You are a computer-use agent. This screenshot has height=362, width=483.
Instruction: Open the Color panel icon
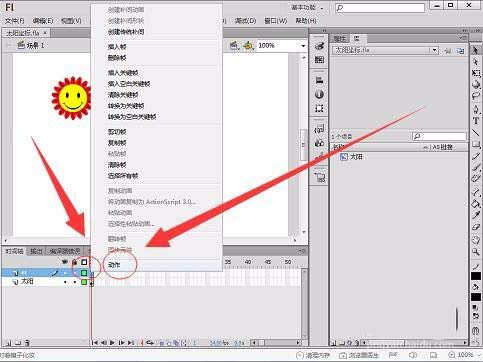[x=319, y=46]
